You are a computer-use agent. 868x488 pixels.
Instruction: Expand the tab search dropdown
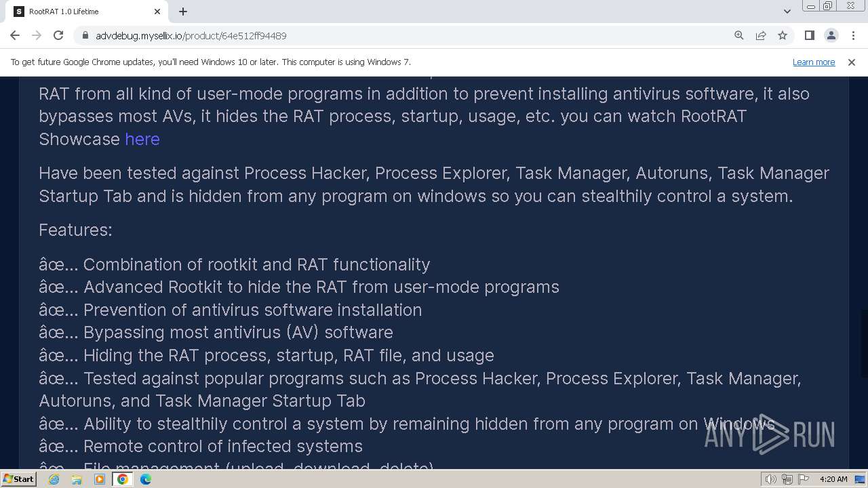tap(787, 12)
